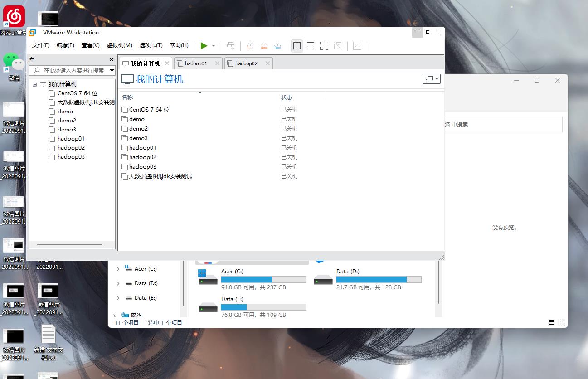Close the 我的计算机 tab

167,63
